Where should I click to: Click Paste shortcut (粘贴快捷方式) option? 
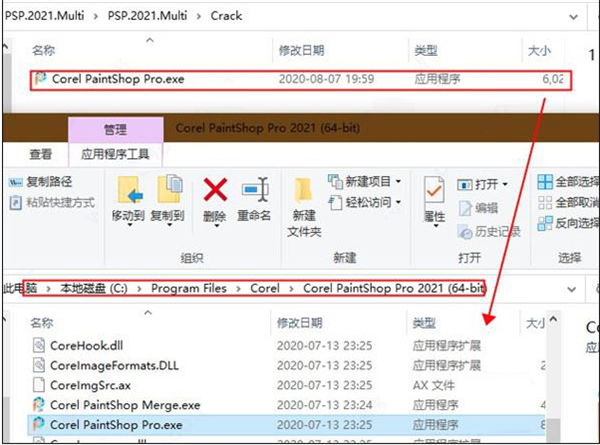pos(54,202)
